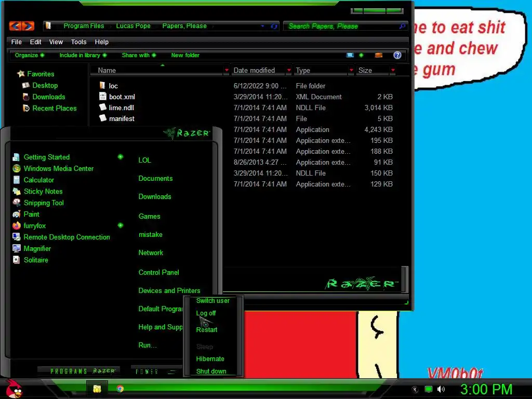Screen dimensions: 532x399
Task: Choose Restart from power menu
Action: pyautogui.click(x=207, y=330)
